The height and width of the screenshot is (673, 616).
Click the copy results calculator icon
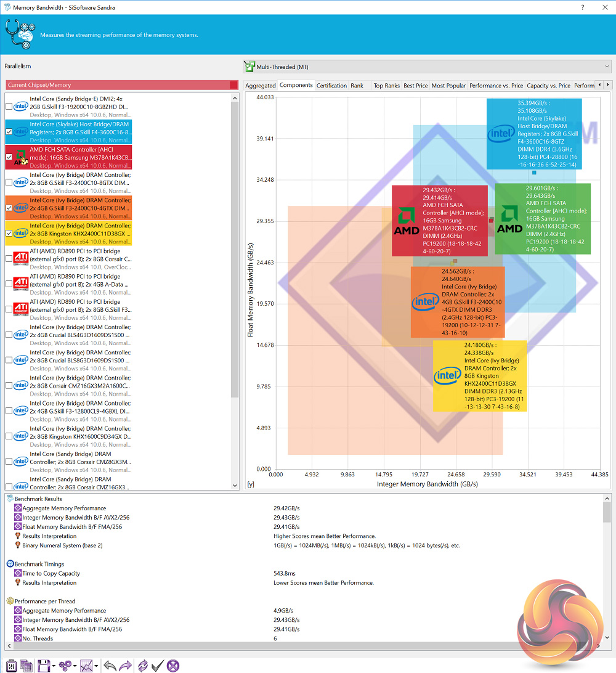26,666
